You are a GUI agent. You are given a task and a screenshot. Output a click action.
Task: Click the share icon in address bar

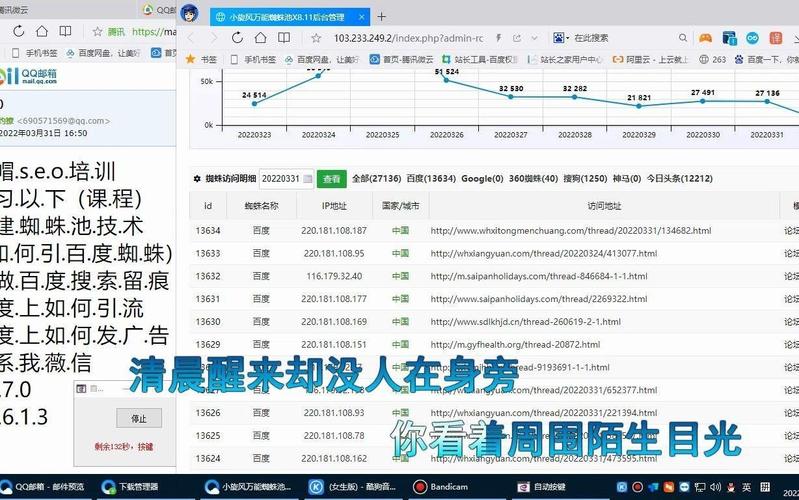pos(517,38)
